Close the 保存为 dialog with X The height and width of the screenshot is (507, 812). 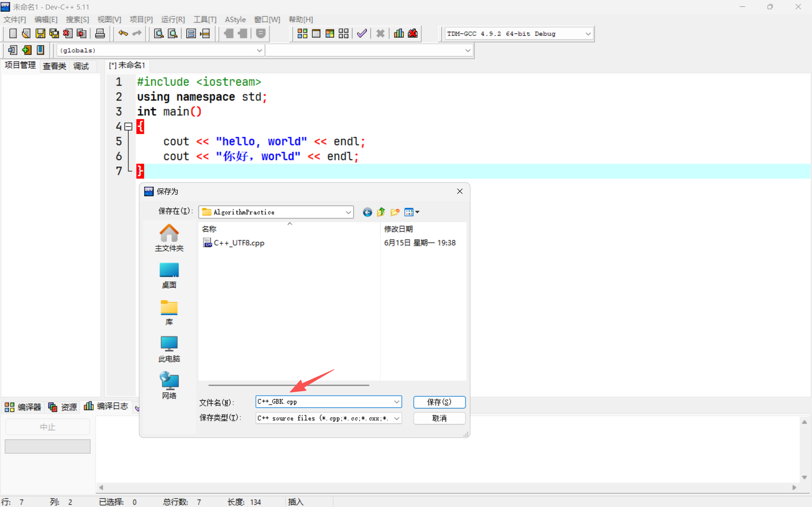460,191
